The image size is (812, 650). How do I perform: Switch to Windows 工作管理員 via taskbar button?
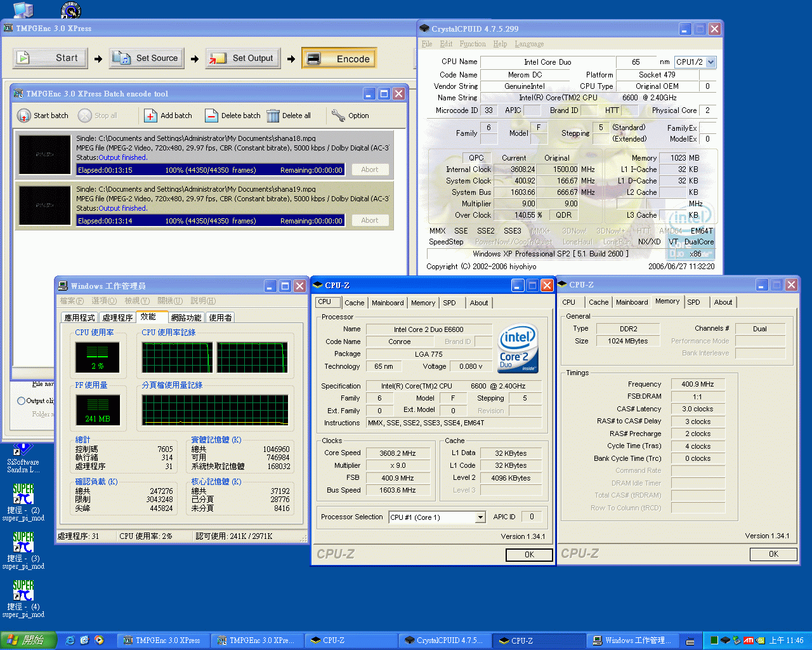click(x=633, y=640)
